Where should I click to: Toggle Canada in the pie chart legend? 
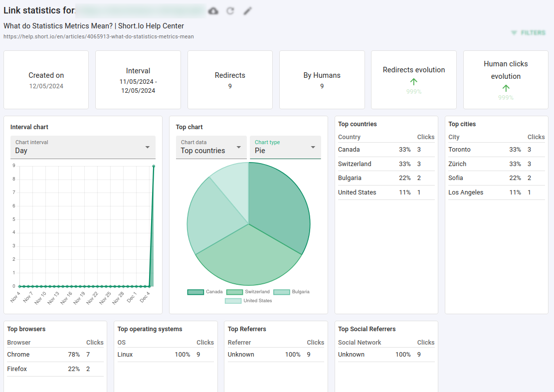tap(214, 292)
